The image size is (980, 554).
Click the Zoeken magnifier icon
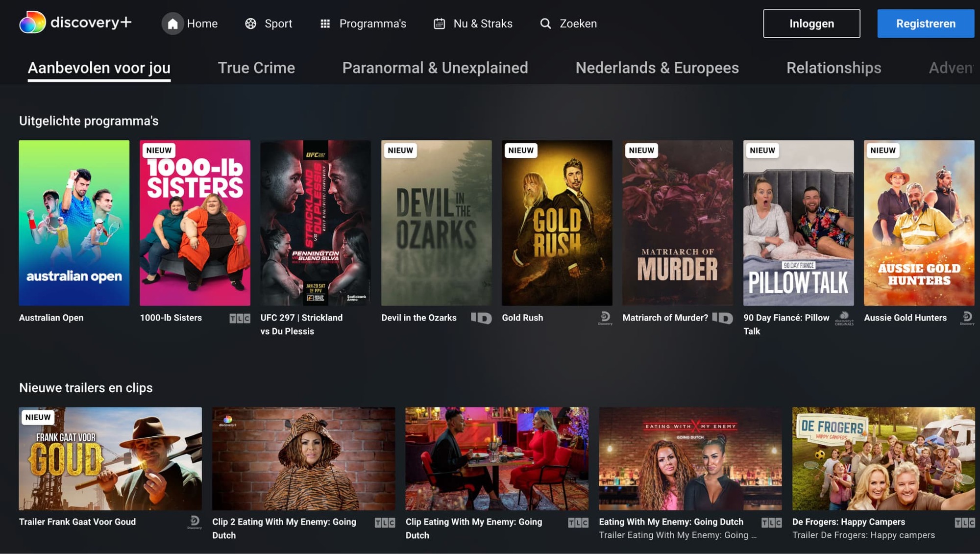pyautogui.click(x=545, y=24)
